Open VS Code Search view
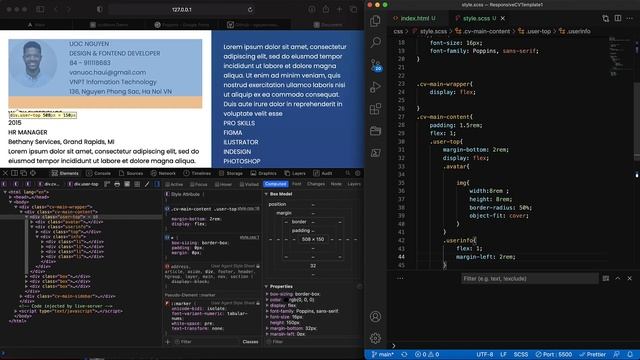This screenshot has width=640, height=360. 376,42
